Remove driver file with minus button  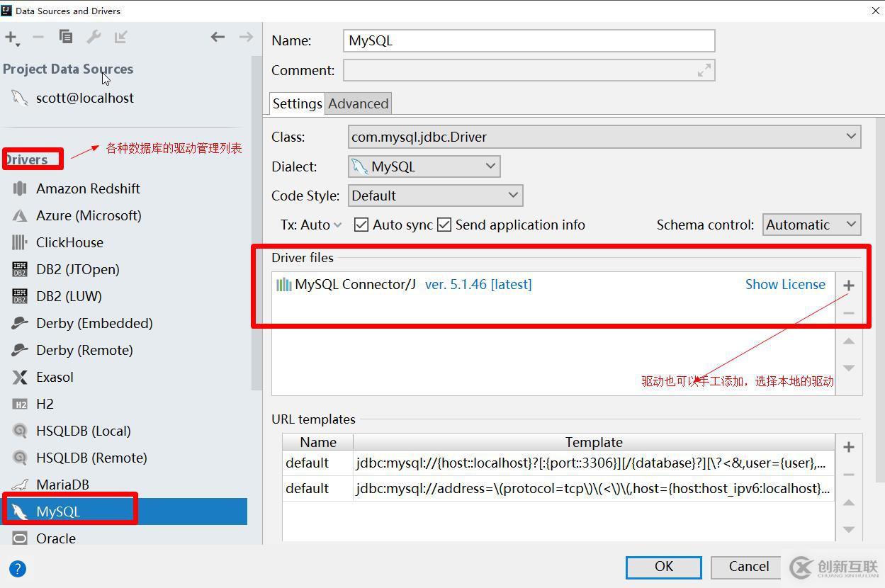coord(849,313)
